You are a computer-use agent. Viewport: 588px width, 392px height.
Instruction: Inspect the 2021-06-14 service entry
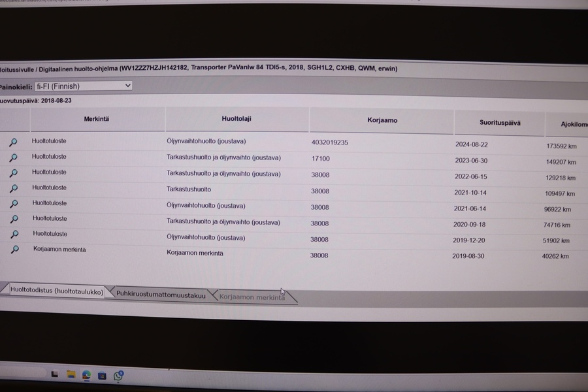[13, 204]
